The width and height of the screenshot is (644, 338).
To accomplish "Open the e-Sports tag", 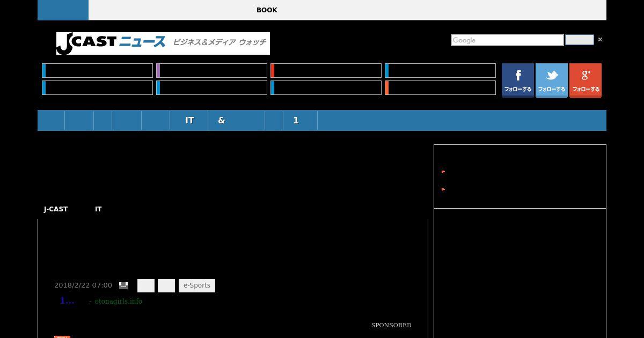I will point(197,285).
